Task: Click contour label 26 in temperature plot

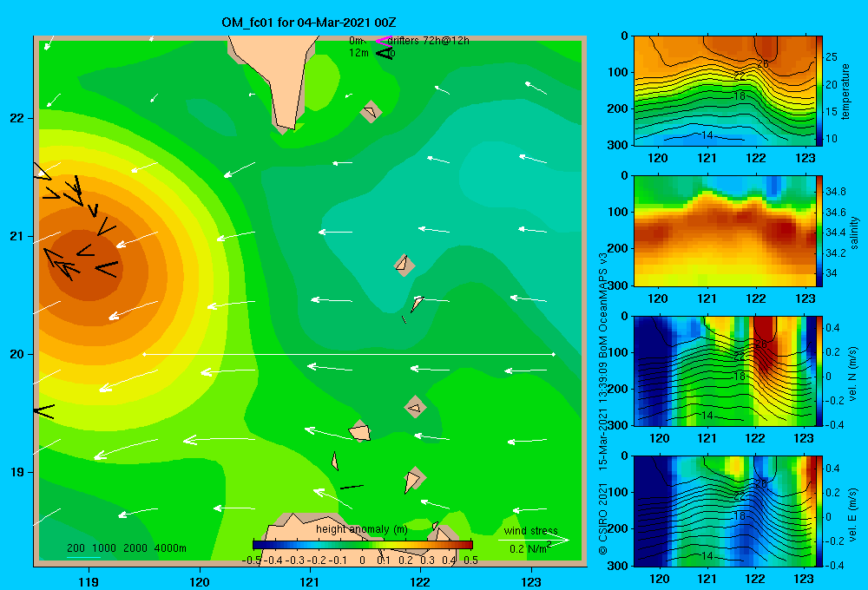Action: [762, 64]
